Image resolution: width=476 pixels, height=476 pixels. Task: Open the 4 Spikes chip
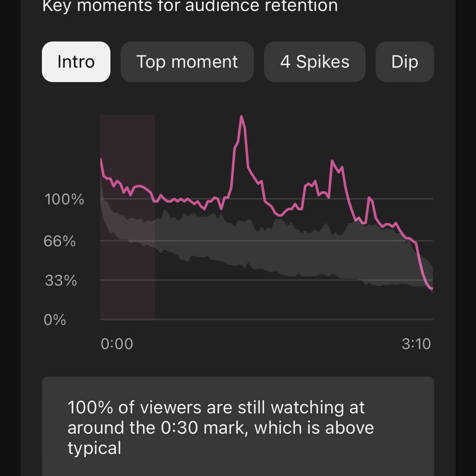pyautogui.click(x=315, y=62)
